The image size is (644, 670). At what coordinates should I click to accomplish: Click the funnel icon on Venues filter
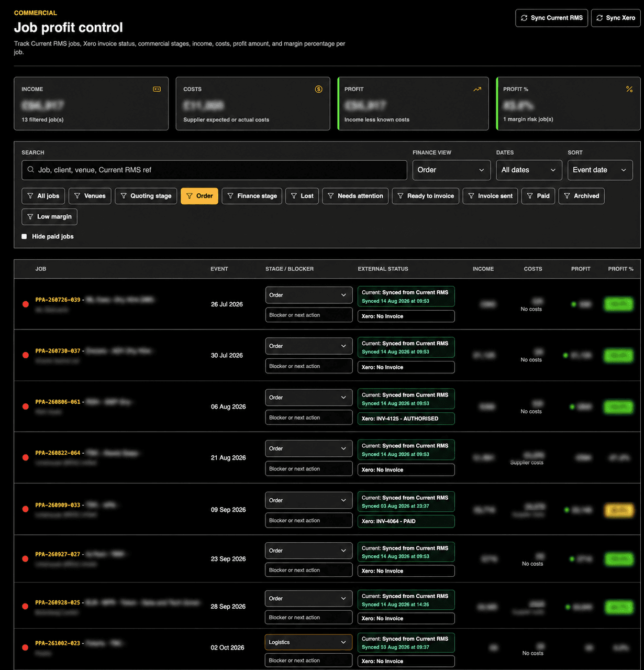pyautogui.click(x=77, y=196)
